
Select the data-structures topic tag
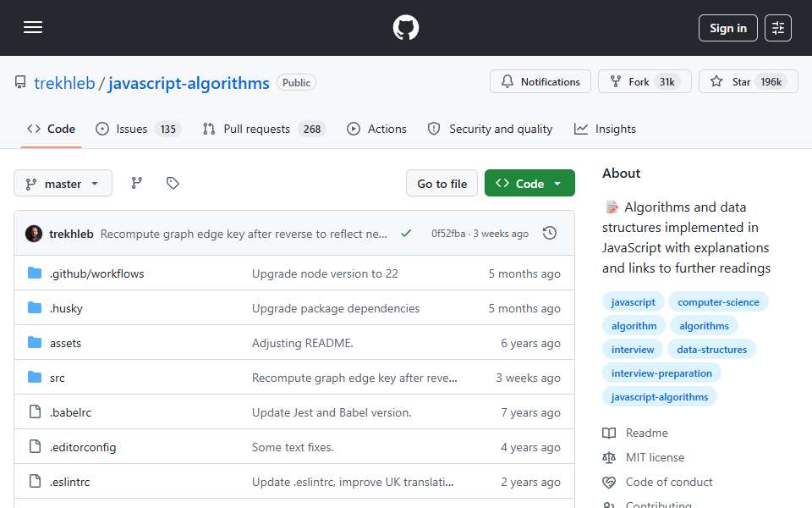711,350
